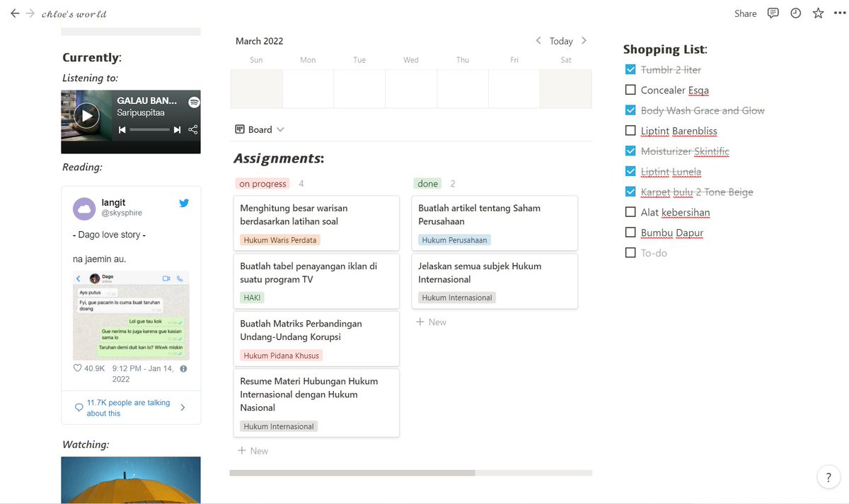Go forward with the forward arrow
The image size is (849, 504).
pos(30,13)
